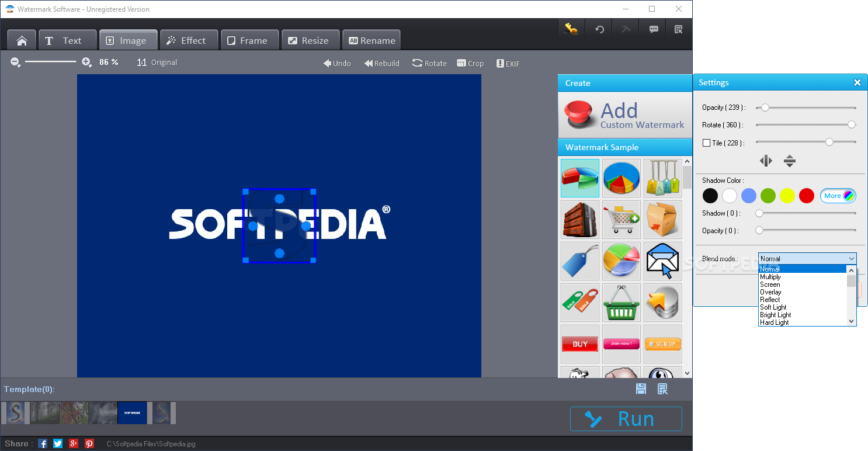
Task: Open More shadow colors
Action: 838,196
